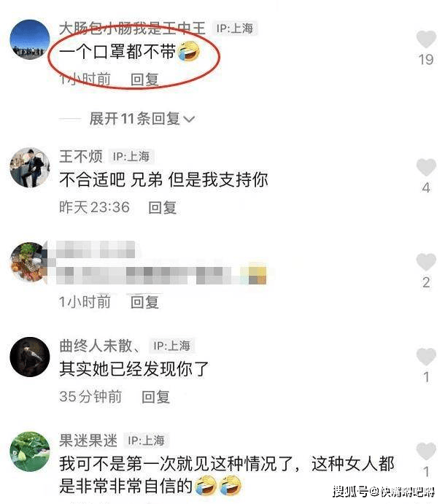Like the blurred comment with 2 likes
This screenshot has height=504, width=445.
(426, 262)
